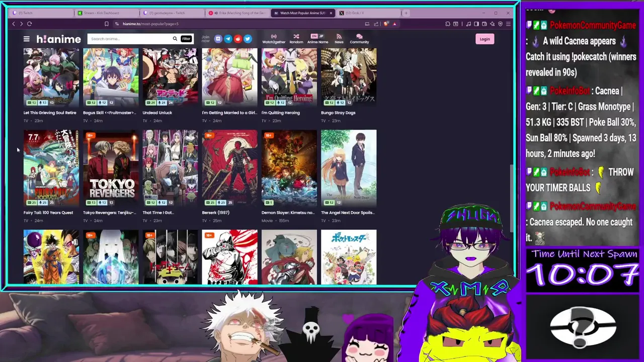Image resolution: width=644 pixels, height=362 pixels.
Task: Open Fairy Tail: 100 Years Quest poster
Action: click(51, 168)
